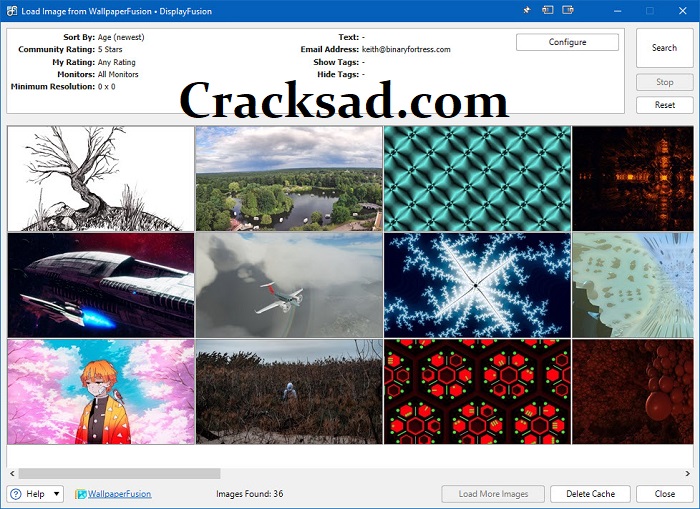Viewport: 700px width, 509px height.
Task: Click the '0 x 0' minimum resolution value
Action: (x=106, y=87)
